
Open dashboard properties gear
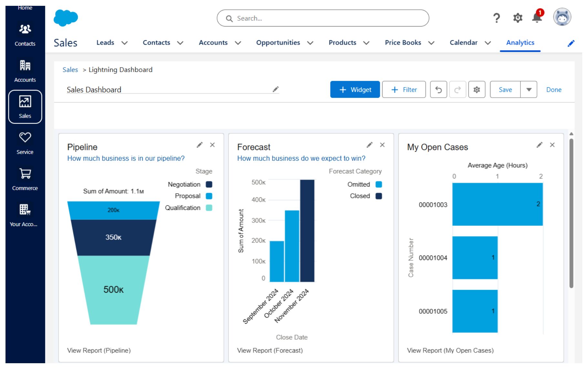click(477, 90)
